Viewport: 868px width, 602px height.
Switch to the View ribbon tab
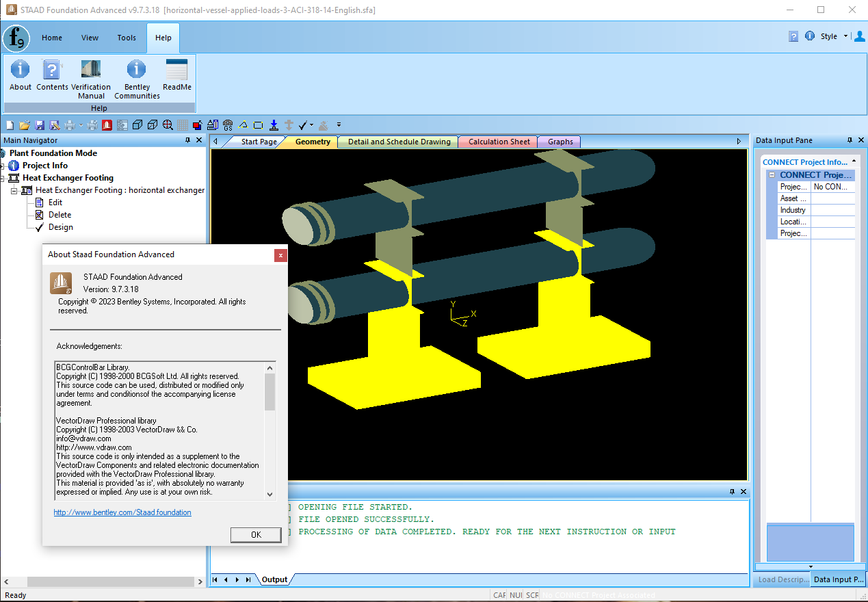90,38
